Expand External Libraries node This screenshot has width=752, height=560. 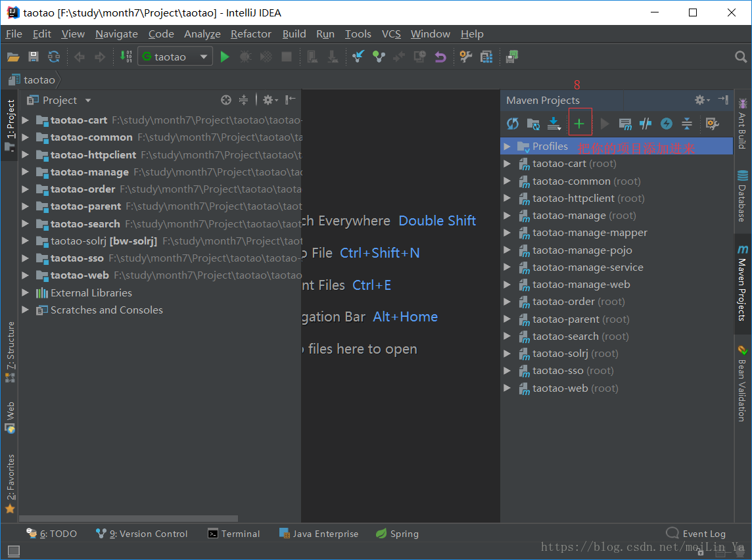[26, 292]
